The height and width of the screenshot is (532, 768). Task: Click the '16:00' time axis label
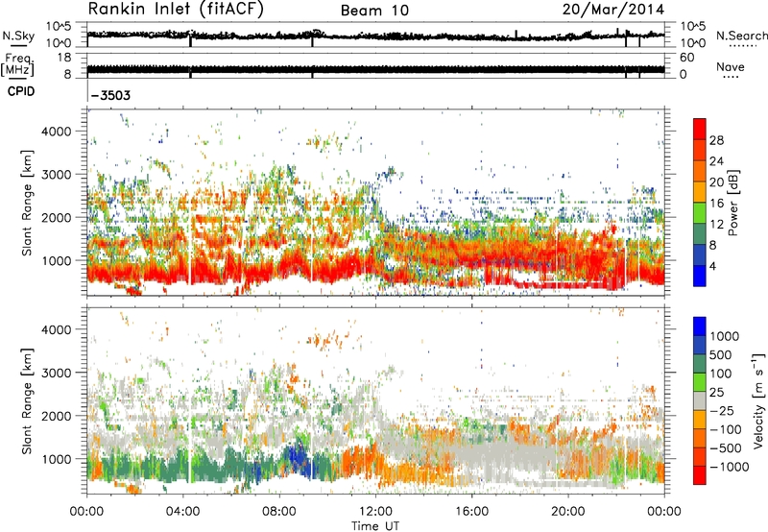click(x=471, y=512)
